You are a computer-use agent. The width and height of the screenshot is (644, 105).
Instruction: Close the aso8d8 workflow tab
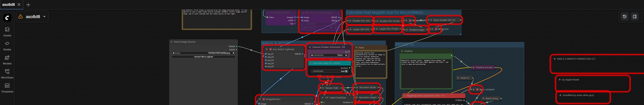(x=19, y=5)
